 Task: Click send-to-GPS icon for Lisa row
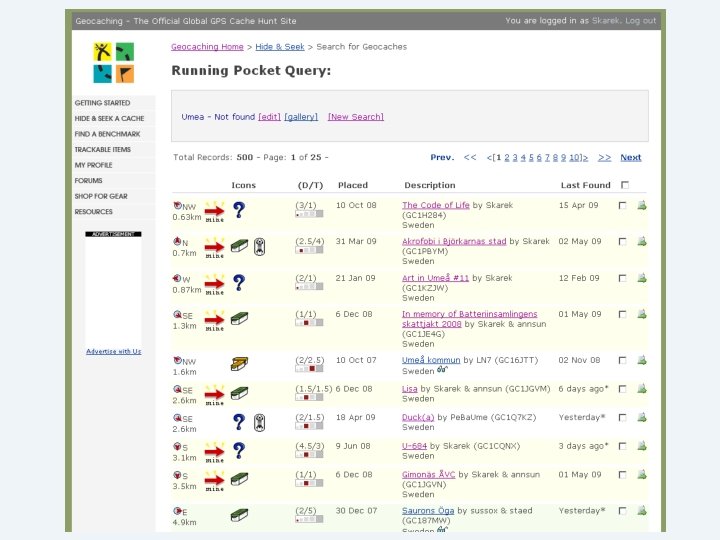642,388
